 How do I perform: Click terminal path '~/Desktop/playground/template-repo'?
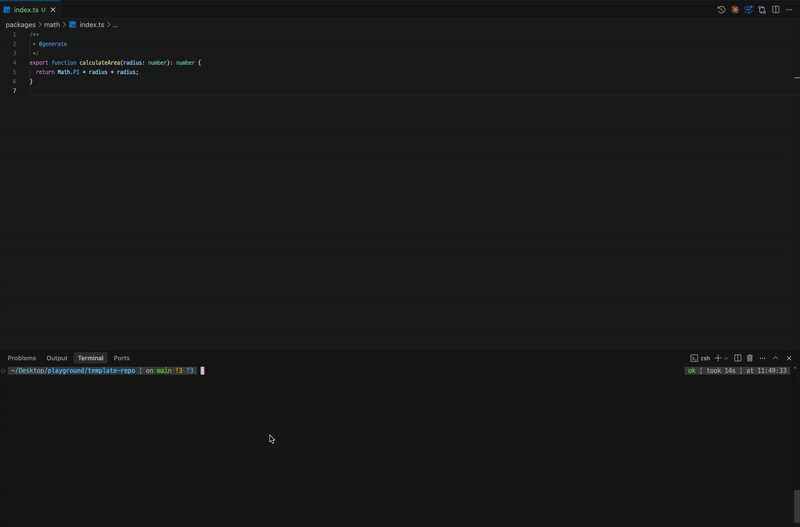73,371
